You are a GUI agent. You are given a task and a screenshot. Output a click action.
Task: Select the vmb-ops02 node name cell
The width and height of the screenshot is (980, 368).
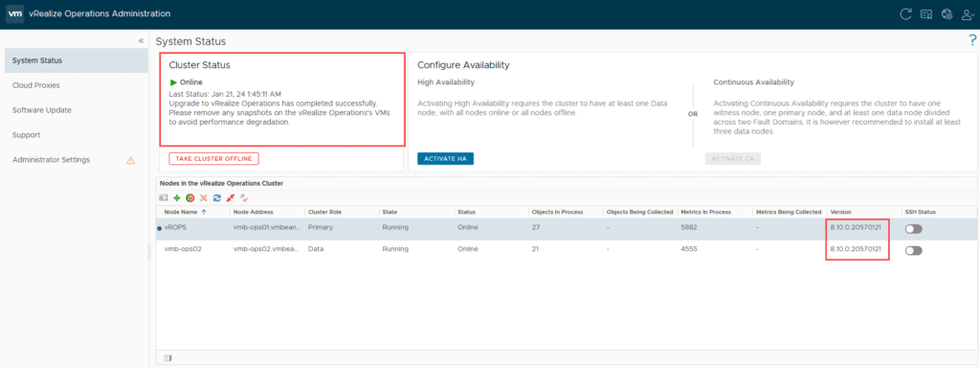[x=182, y=249]
